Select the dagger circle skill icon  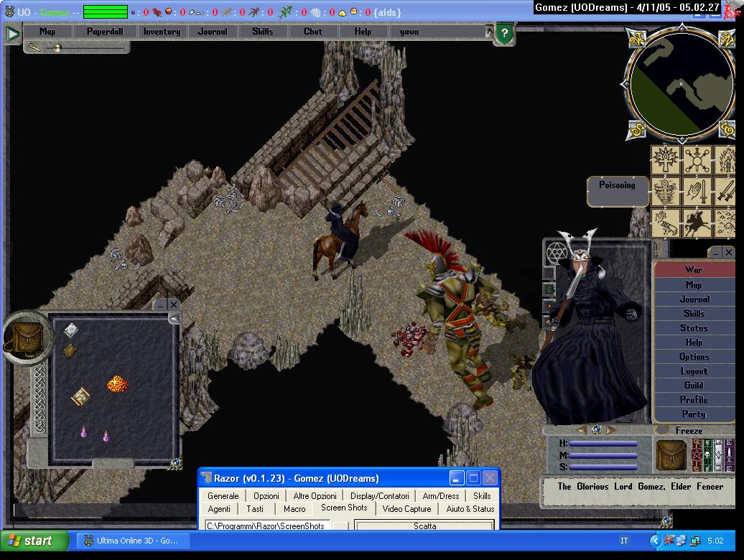click(697, 160)
